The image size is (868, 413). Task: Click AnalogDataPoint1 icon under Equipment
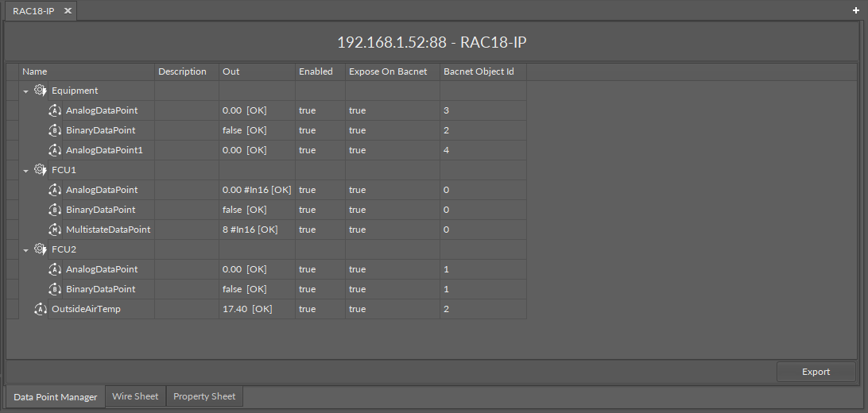[55, 150]
